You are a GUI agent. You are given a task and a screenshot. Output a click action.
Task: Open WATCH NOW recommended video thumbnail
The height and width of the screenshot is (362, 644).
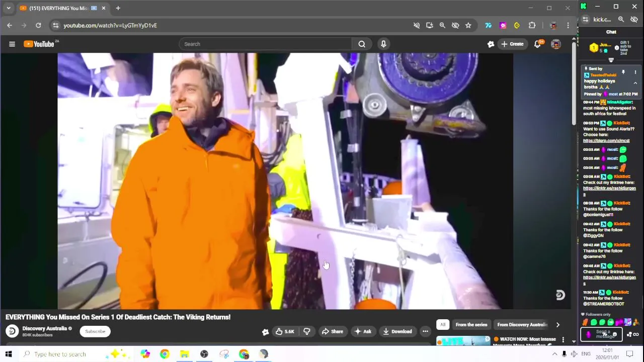pyautogui.click(x=463, y=340)
